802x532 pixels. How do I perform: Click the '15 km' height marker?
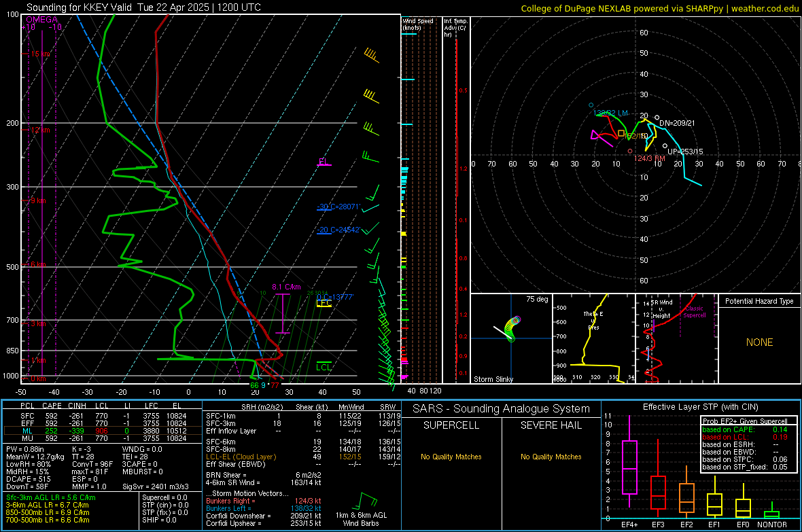[40, 54]
